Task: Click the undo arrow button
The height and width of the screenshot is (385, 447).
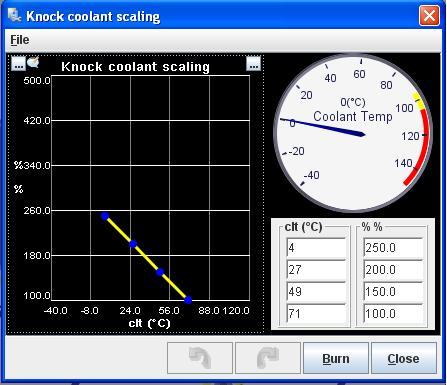Action: [x=200, y=358]
